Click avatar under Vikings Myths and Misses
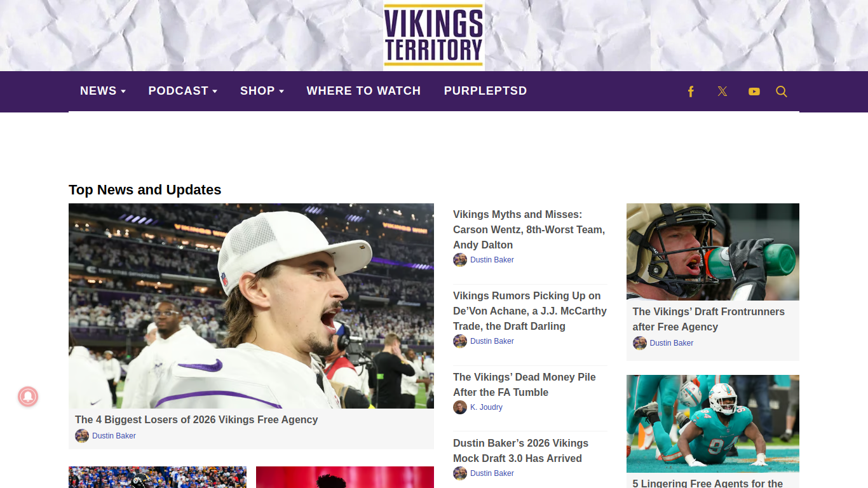 tap(460, 260)
